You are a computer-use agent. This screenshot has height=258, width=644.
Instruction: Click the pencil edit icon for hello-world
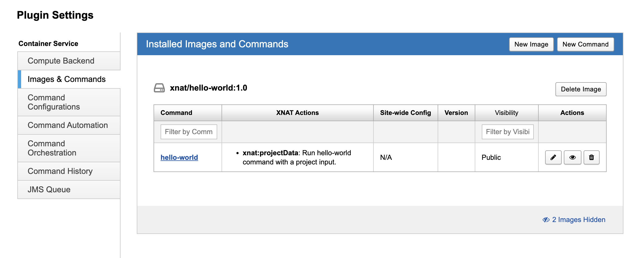(553, 157)
